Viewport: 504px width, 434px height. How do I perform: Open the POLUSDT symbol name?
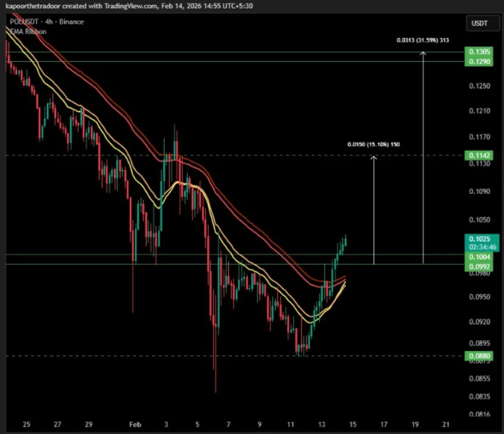[x=23, y=21]
